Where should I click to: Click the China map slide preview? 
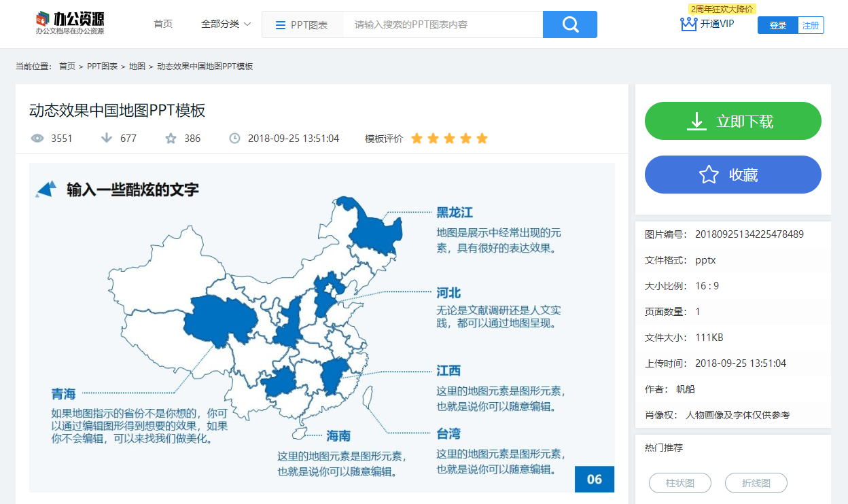click(322, 327)
